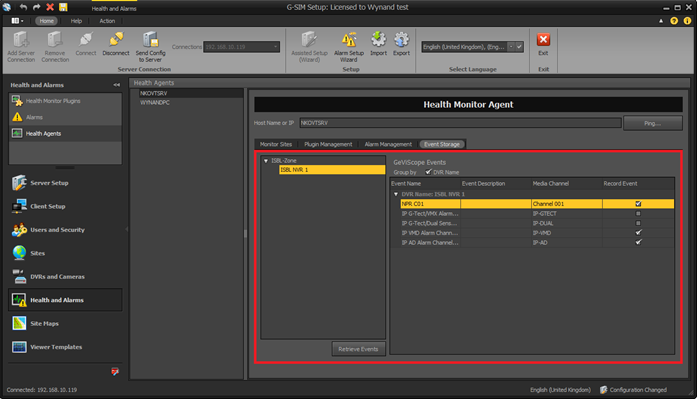Select the IP AD Alarm Channel... row
This screenshot has height=399, width=697.
(x=537, y=243)
